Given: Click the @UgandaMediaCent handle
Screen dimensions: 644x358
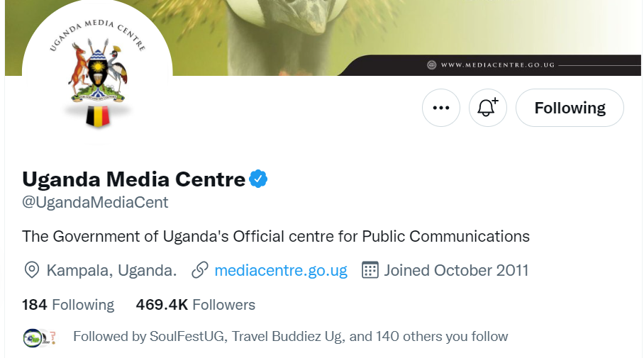Looking at the screenshot, I should point(95,203).
